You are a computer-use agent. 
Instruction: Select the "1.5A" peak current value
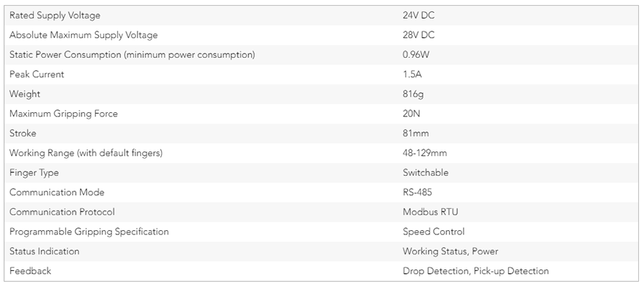tap(413, 74)
